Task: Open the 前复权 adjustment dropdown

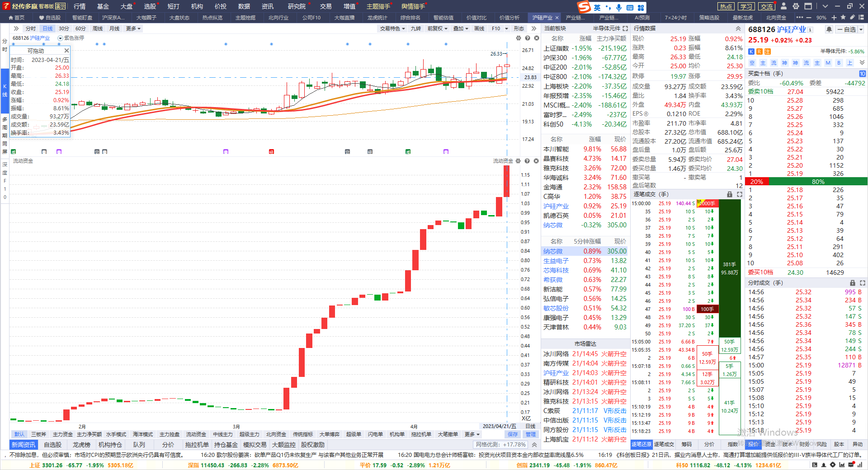Action: click(x=438, y=28)
